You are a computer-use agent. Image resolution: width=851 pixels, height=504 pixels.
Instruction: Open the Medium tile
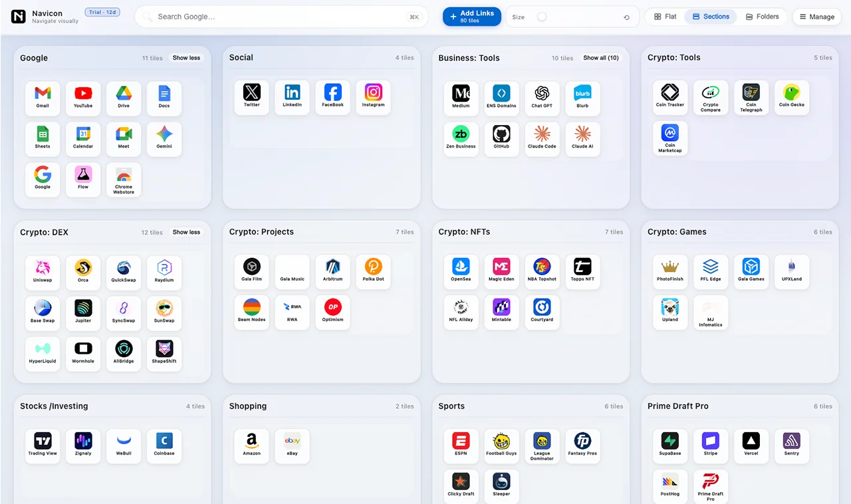coord(461,99)
